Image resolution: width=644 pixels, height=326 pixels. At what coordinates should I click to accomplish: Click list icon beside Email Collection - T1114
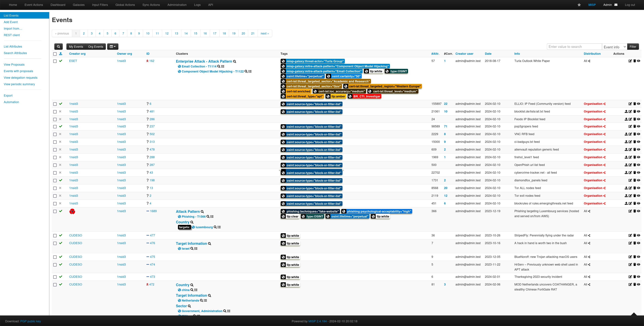tap(223, 66)
